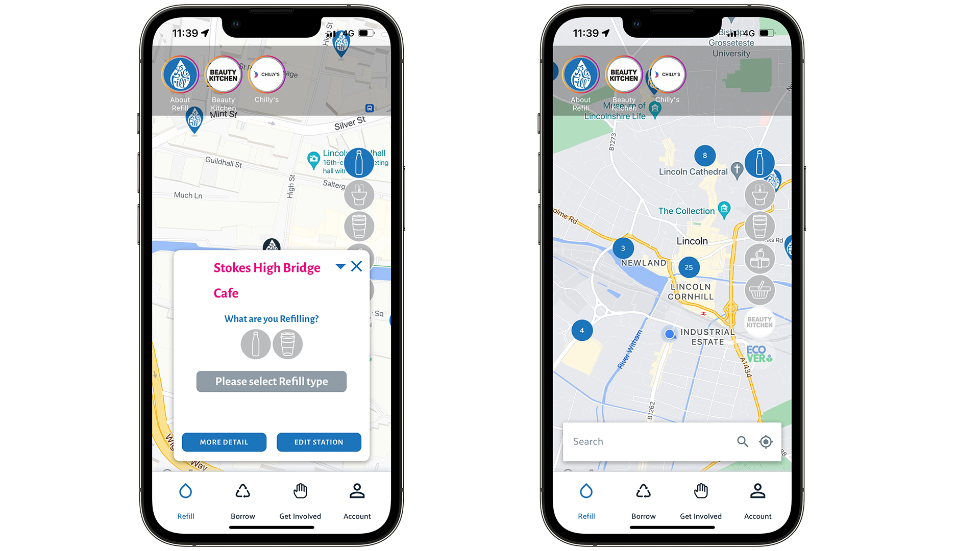Screen dimensions: 980x551
Task: Toggle the cup refill type selector
Action: (285, 345)
